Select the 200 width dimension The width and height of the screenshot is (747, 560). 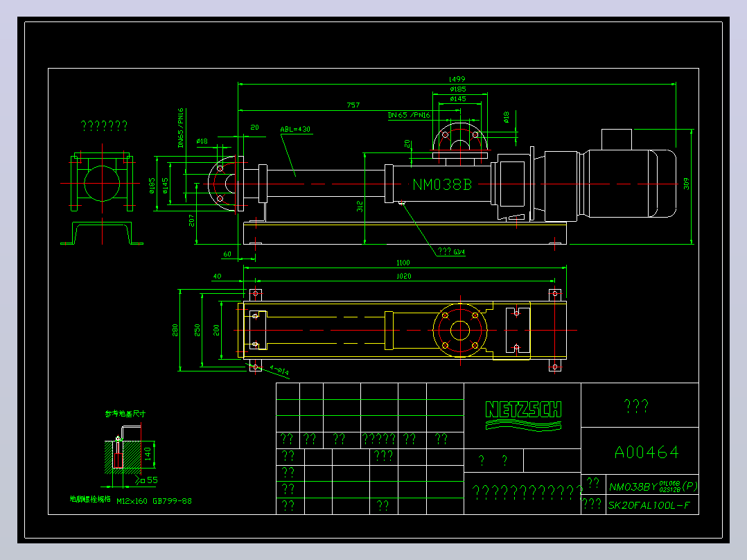tap(216, 330)
